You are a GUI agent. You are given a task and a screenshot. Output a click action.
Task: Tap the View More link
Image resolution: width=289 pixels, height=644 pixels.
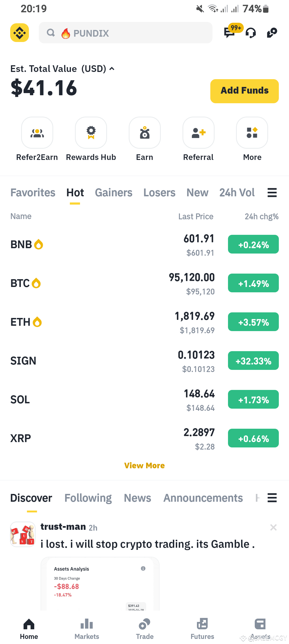click(144, 466)
